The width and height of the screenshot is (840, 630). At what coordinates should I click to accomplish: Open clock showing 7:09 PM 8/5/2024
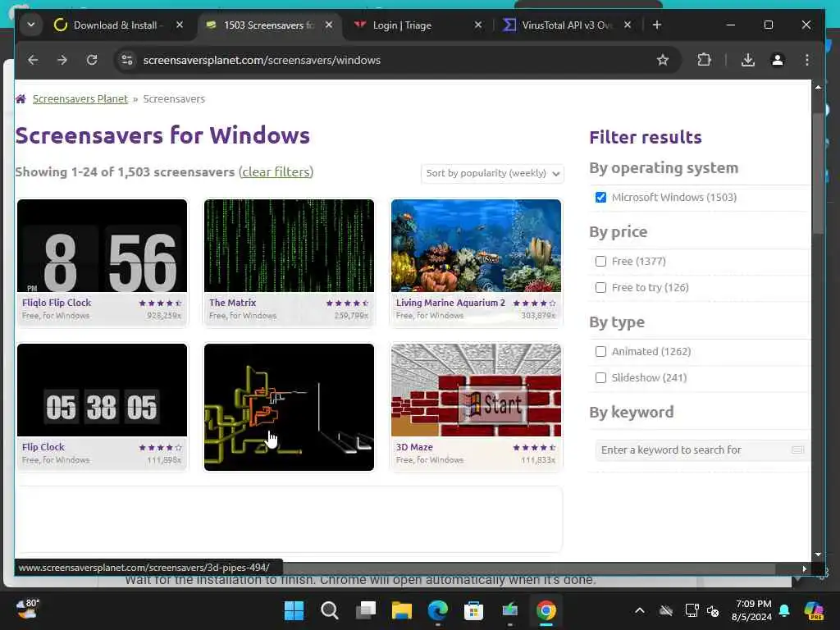(x=752, y=610)
